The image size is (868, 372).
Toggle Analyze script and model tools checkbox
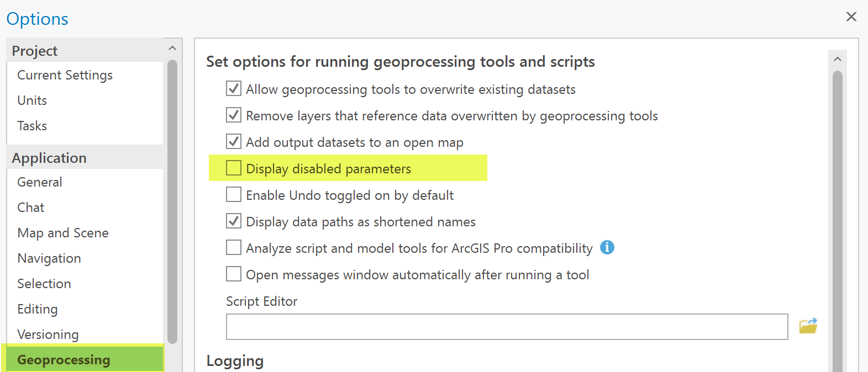[x=234, y=248]
